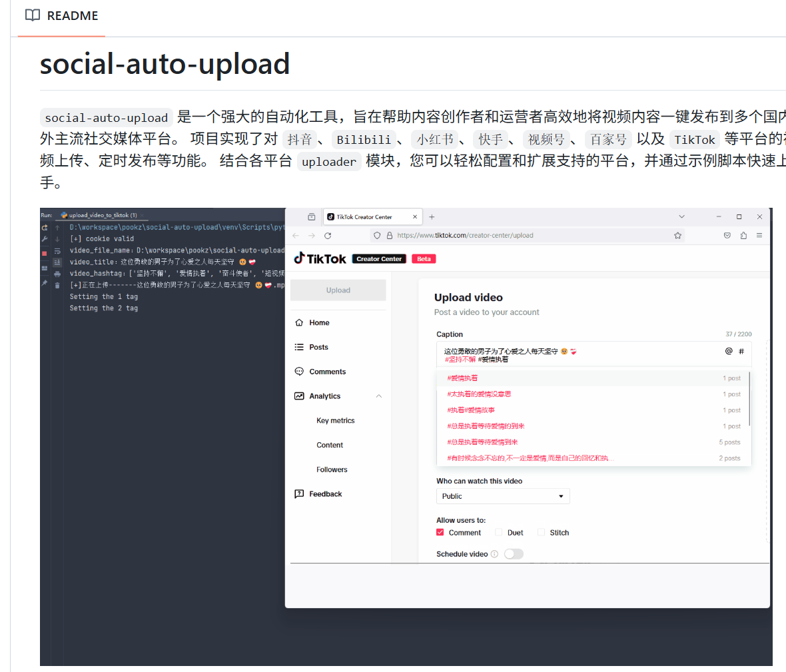Enable the Schedule video toggle
The width and height of the screenshot is (786, 672).
click(514, 554)
